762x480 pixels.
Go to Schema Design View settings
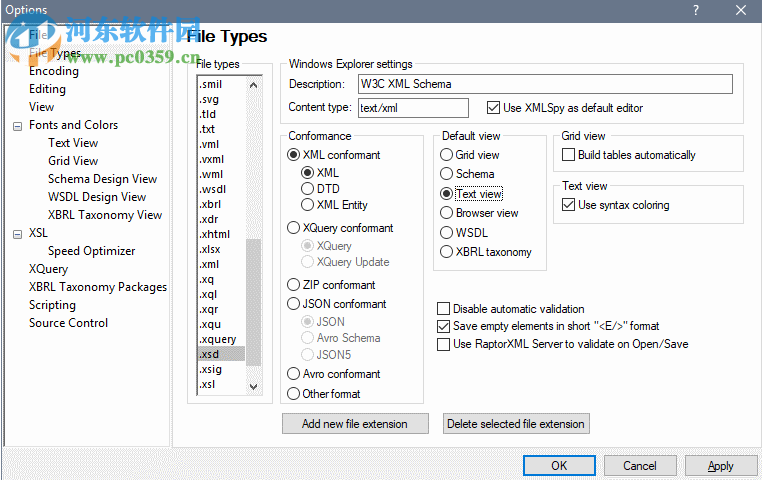pyautogui.click(x=102, y=179)
